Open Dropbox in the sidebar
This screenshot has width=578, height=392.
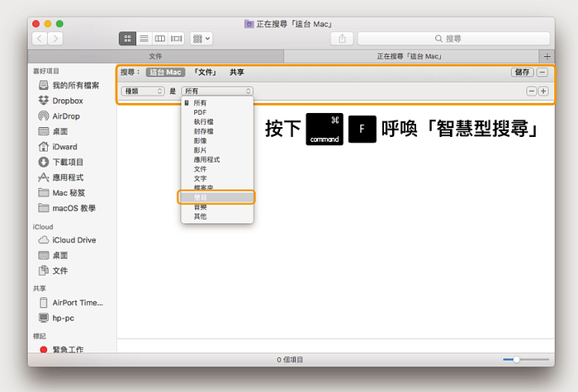coord(61,101)
